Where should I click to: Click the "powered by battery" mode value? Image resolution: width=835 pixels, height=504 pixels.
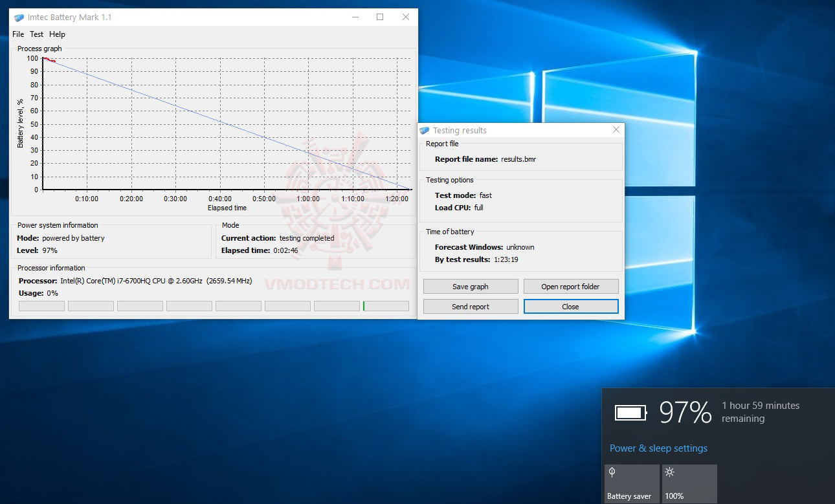73,238
